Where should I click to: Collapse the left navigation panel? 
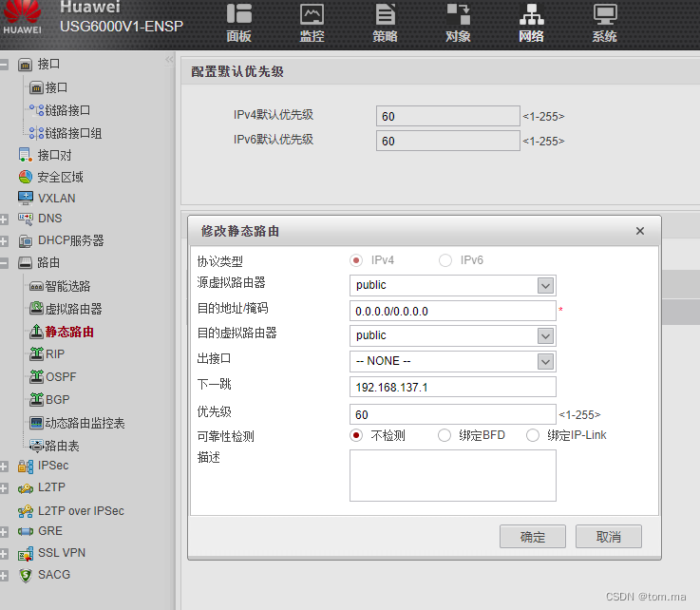coord(169,60)
